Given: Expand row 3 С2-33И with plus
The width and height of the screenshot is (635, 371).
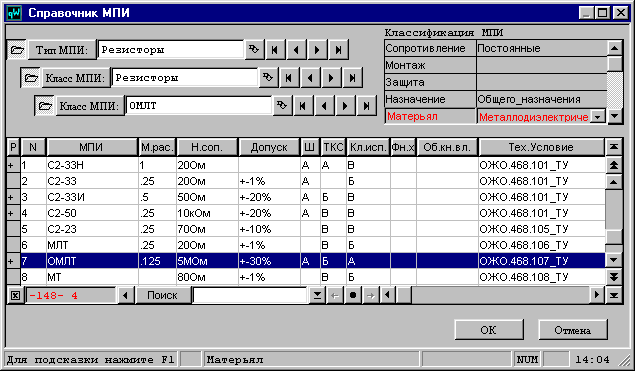Looking at the screenshot, I should [12, 197].
